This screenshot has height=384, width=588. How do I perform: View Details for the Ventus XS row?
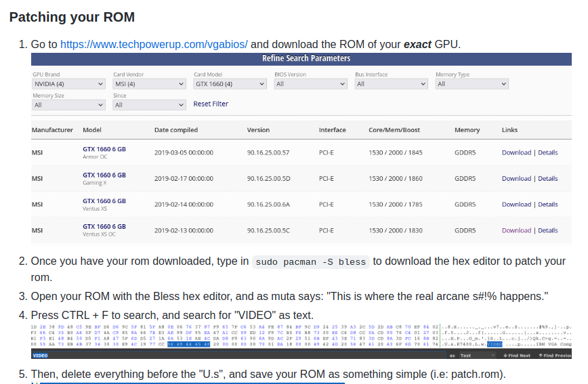pos(547,205)
